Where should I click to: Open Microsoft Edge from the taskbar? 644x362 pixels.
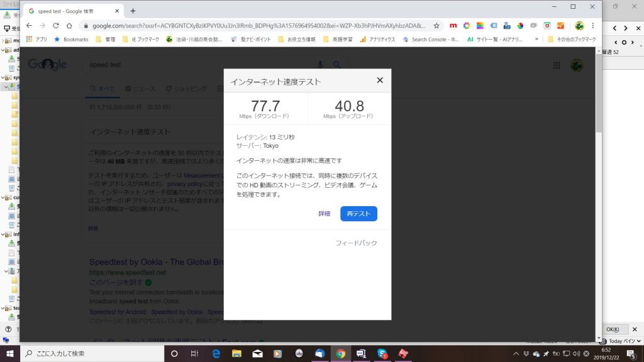pyautogui.click(x=216, y=354)
